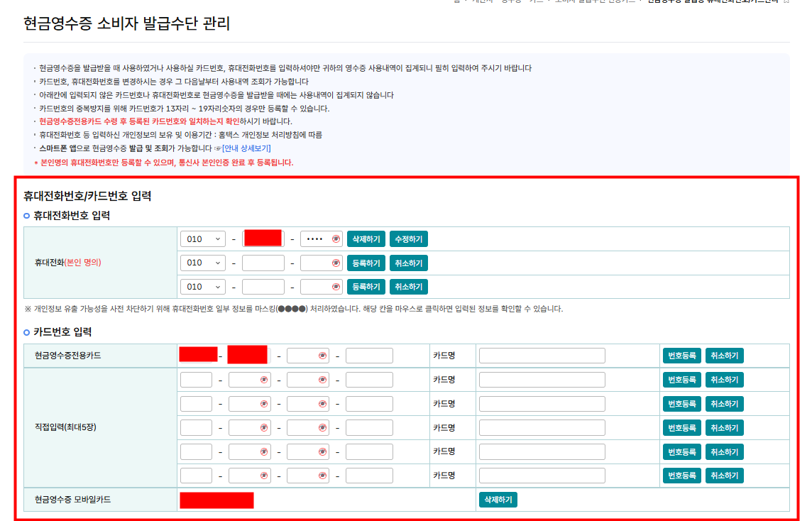
Task: Click 취소하기 in second 직접입력 card row
Action: tap(725, 404)
